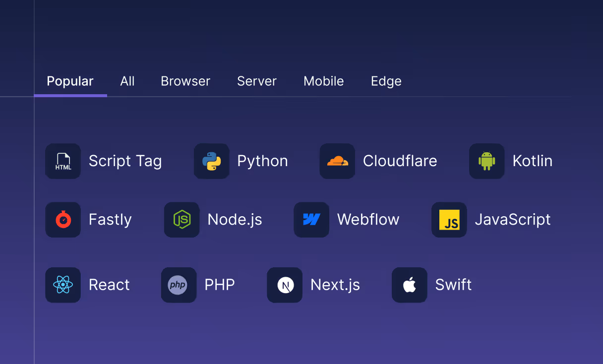
Task: Select the Swift Apple icon
Action: tap(409, 285)
